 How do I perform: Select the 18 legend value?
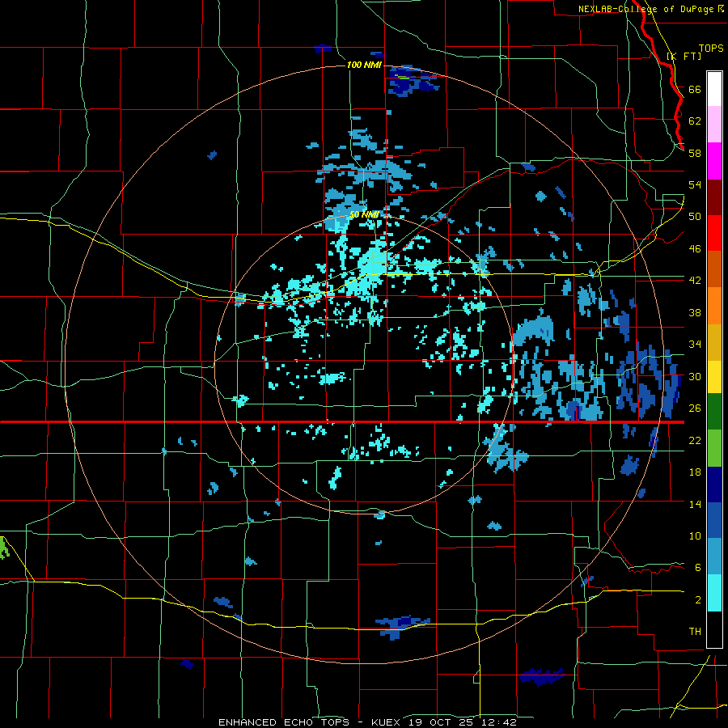695,472
